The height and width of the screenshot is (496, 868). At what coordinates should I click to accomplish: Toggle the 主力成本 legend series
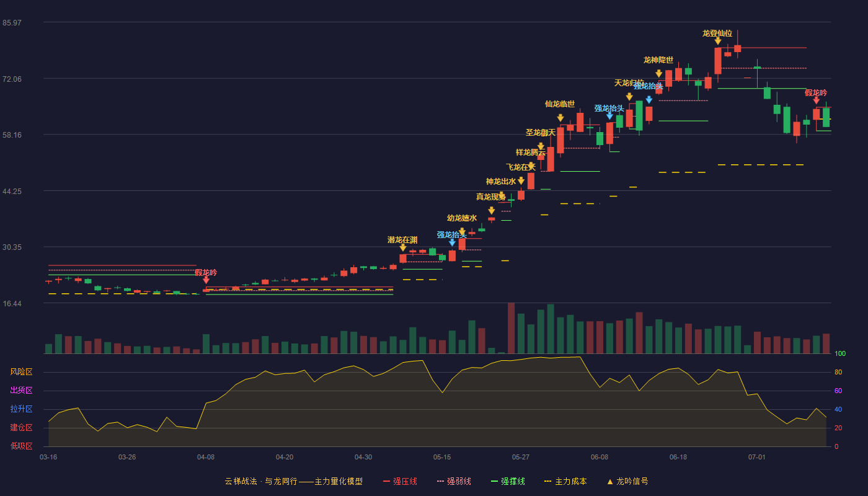tap(565, 481)
